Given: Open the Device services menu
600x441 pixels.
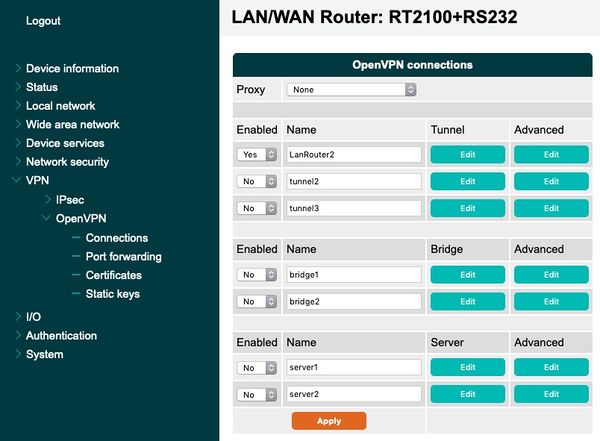Looking at the screenshot, I should [x=65, y=143].
